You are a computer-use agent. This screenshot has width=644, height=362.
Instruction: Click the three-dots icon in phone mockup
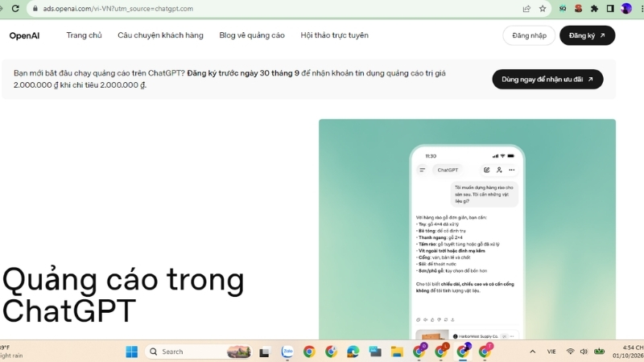512,170
